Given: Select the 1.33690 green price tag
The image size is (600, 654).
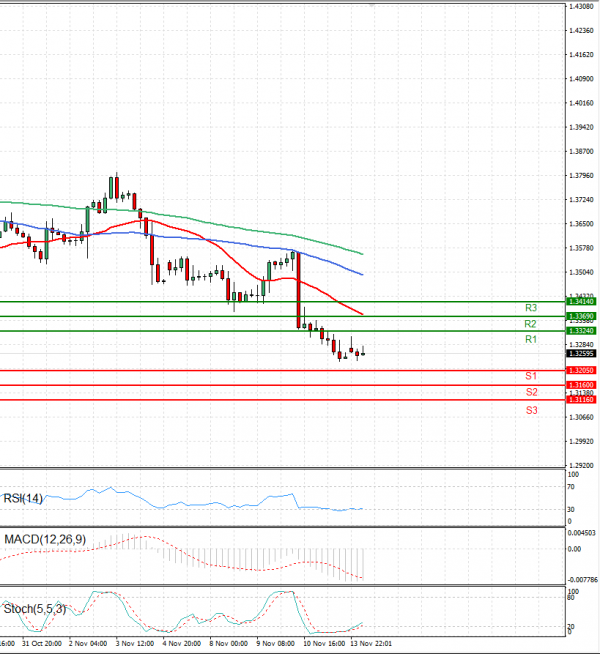Looking at the screenshot, I should tap(581, 316).
